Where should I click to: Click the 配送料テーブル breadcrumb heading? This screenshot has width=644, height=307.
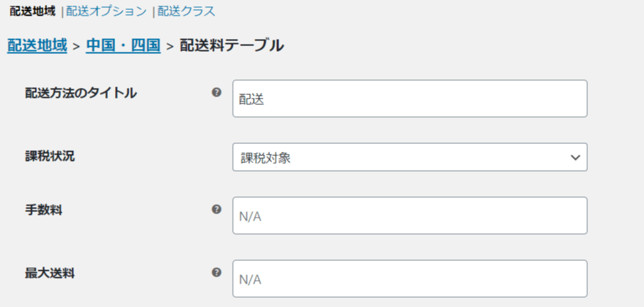click(232, 46)
